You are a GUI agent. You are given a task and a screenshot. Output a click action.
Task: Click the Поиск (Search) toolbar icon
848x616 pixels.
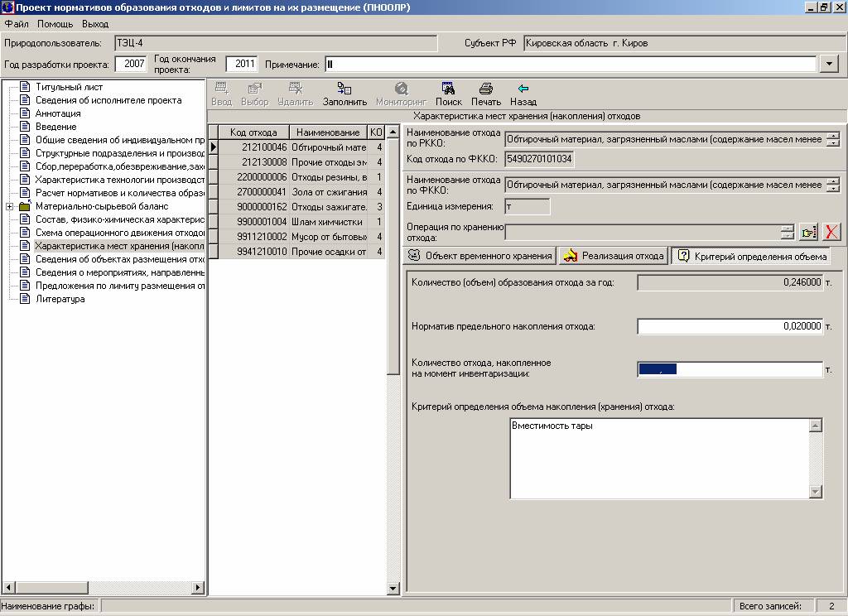click(x=448, y=89)
